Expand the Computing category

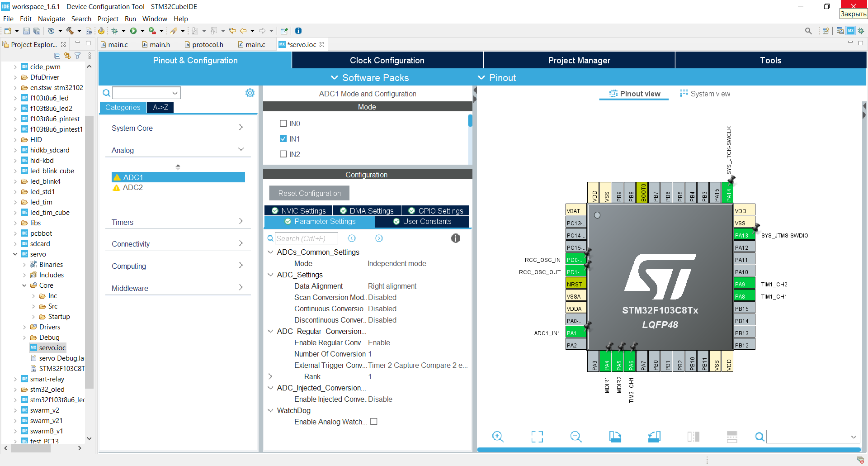(178, 266)
